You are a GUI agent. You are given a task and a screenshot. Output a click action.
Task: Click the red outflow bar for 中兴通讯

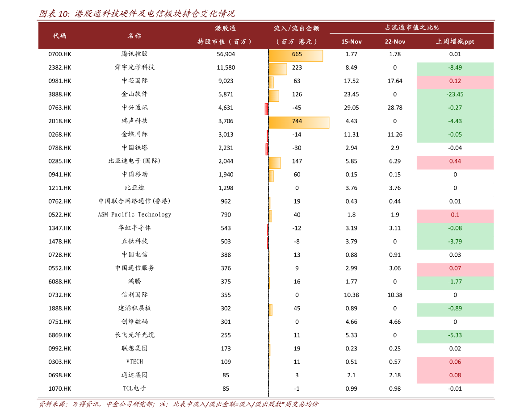point(267,108)
